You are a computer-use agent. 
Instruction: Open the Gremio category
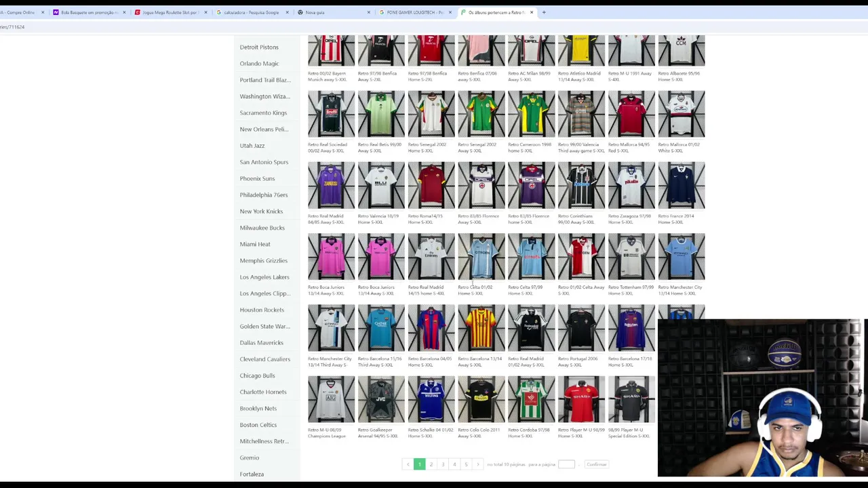[x=250, y=457]
